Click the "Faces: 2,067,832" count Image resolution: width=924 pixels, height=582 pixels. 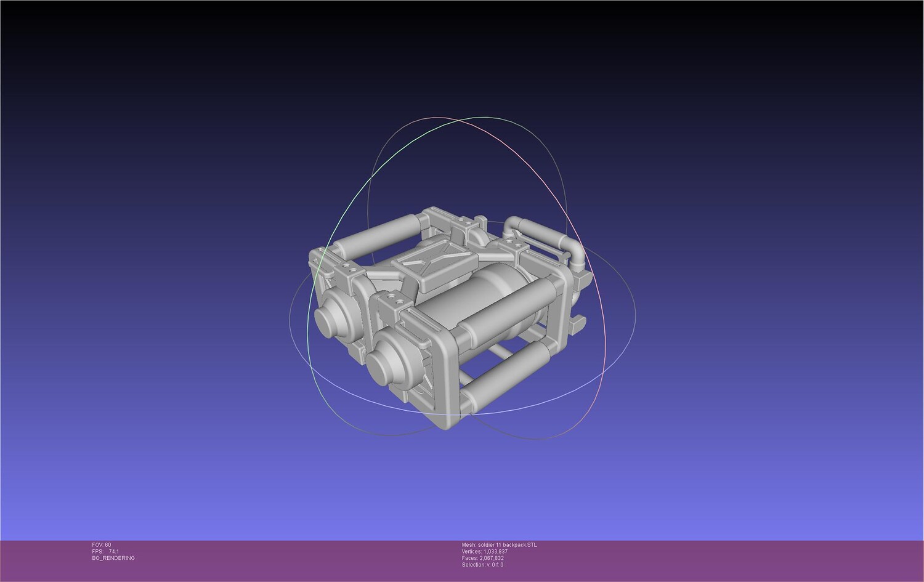pyautogui.click(x=483, y=559)
